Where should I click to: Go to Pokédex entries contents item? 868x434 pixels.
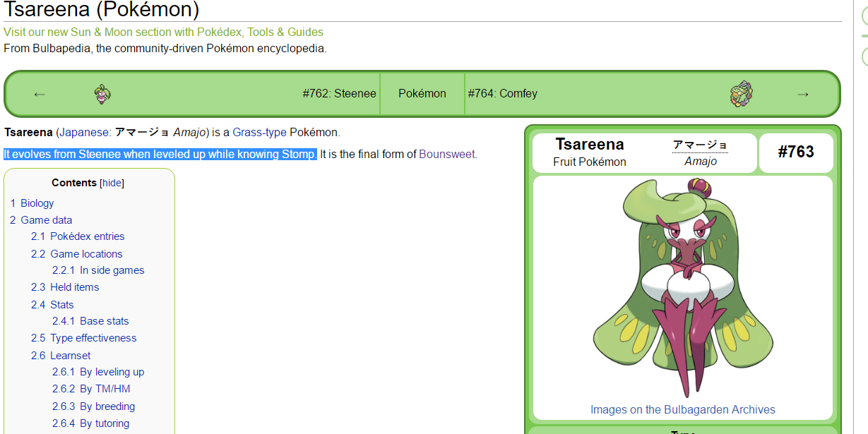point(87,236)
